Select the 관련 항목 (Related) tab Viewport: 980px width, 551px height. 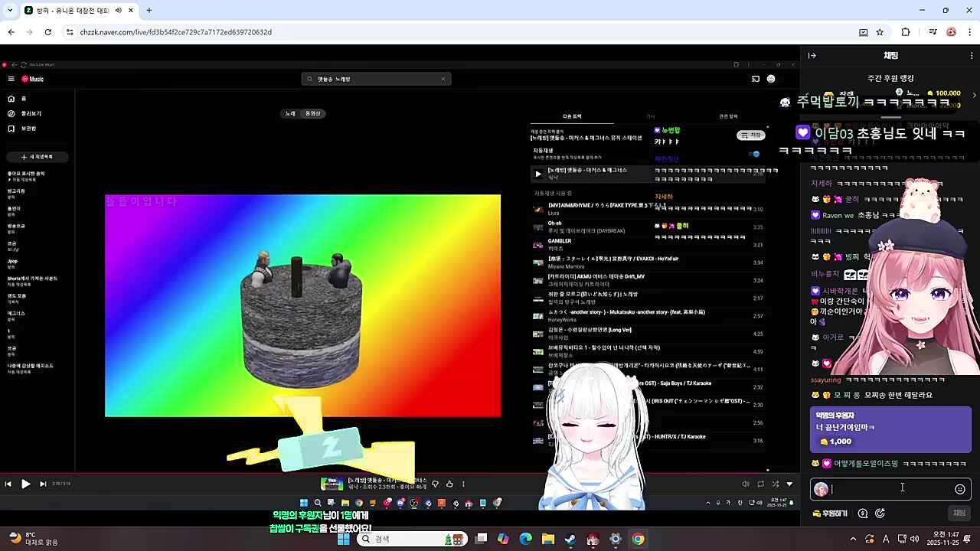click(728, 116)
